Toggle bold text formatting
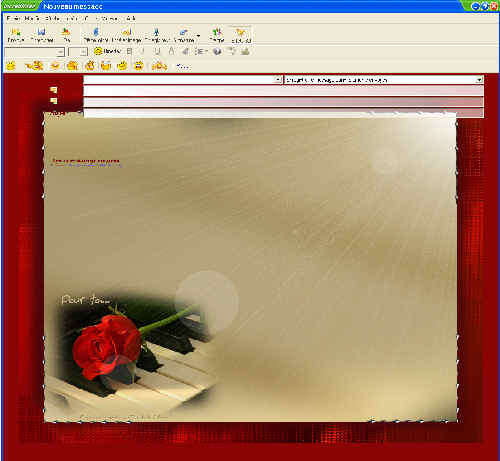 (130, 51)
